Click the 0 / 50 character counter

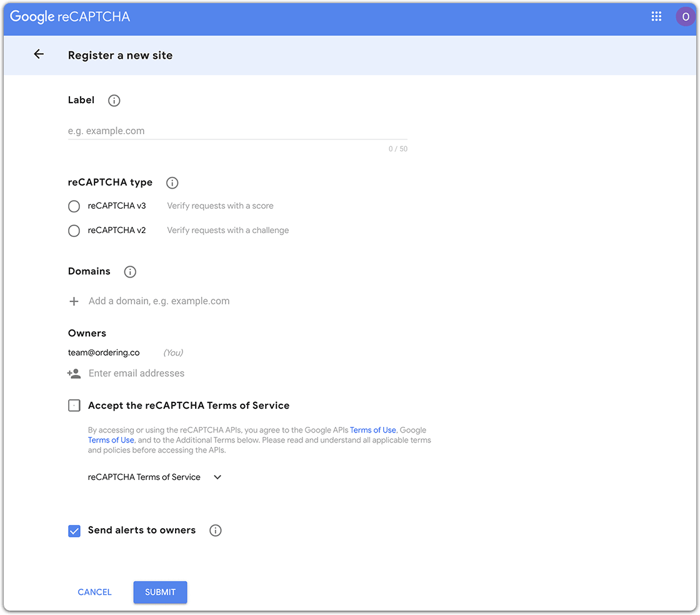click(397, 149)
